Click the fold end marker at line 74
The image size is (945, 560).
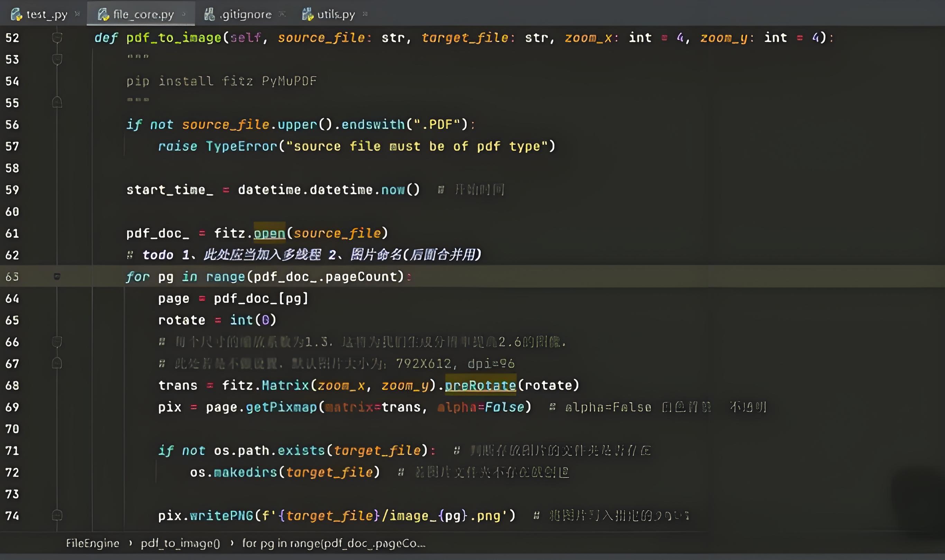pyautogui.click(x=57, y=515)
